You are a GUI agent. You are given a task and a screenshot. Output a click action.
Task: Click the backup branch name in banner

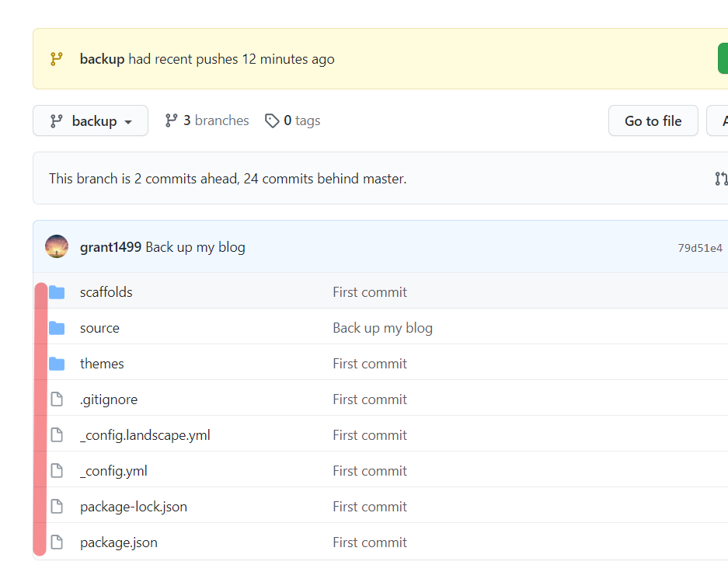pyautogui.click(x=102, y=59)
